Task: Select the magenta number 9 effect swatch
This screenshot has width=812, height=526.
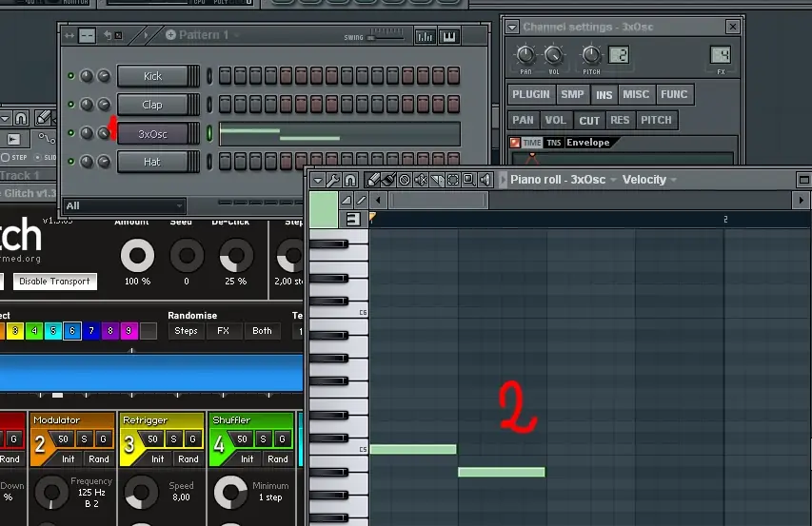Action: [129, 330]
